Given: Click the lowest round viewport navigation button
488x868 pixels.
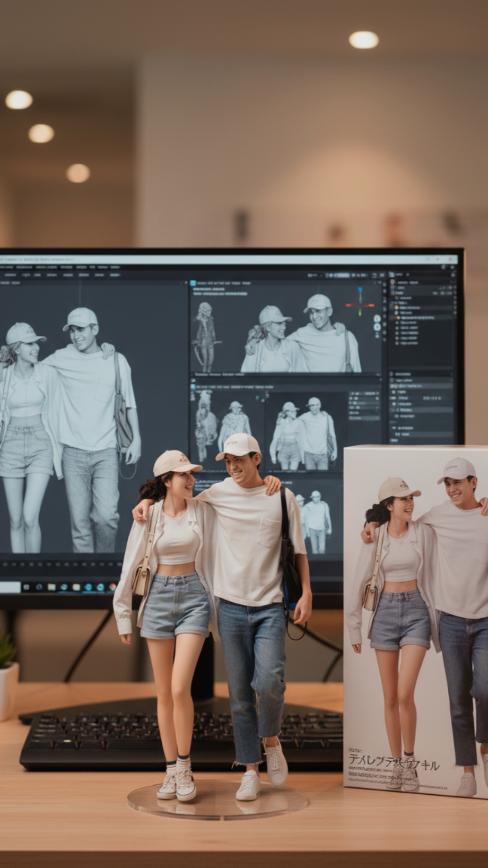Looking at the screenshot, I should coord(377,335).
